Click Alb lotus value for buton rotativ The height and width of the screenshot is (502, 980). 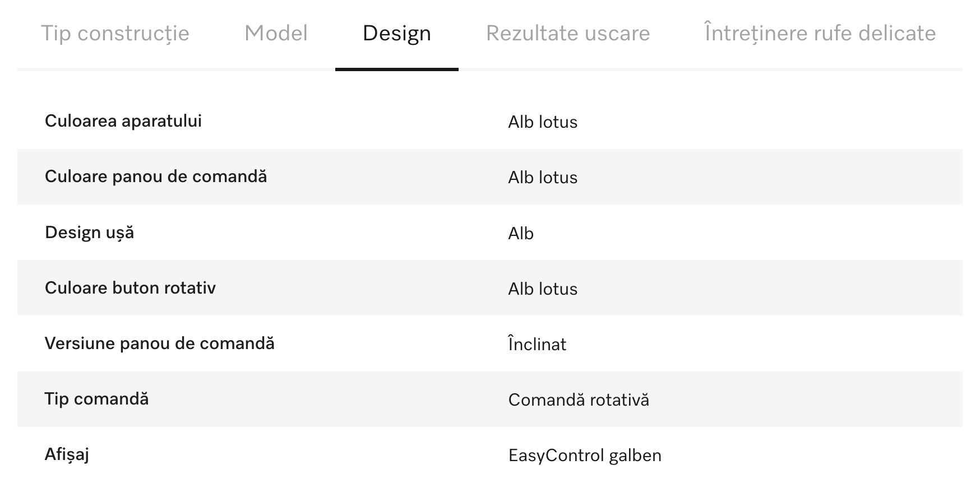[x=543, y=289]
